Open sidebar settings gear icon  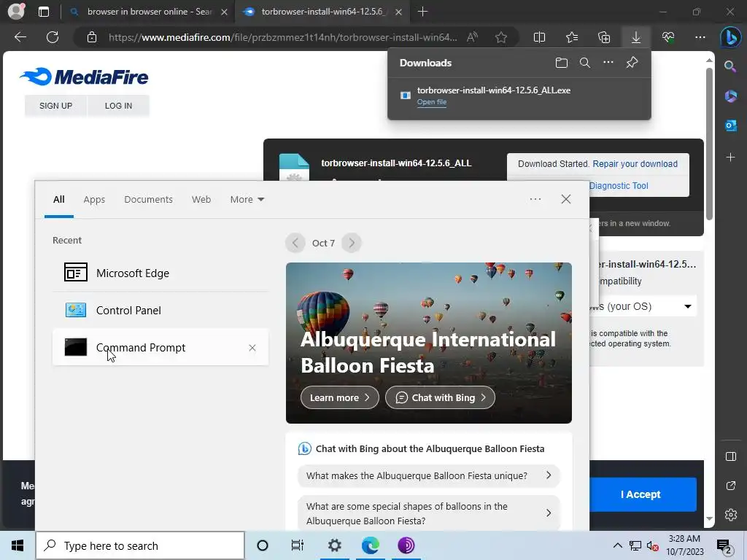(730, 515)
